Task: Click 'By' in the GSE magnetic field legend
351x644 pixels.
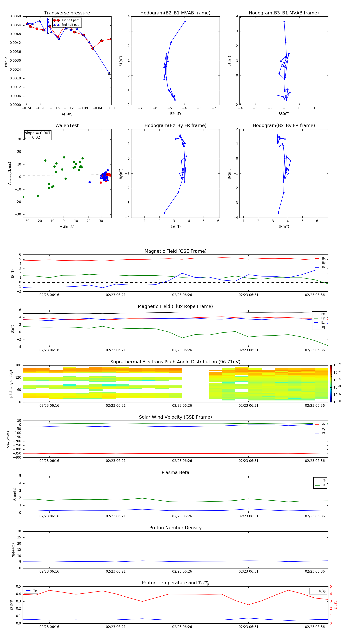Action: point(324,263)
